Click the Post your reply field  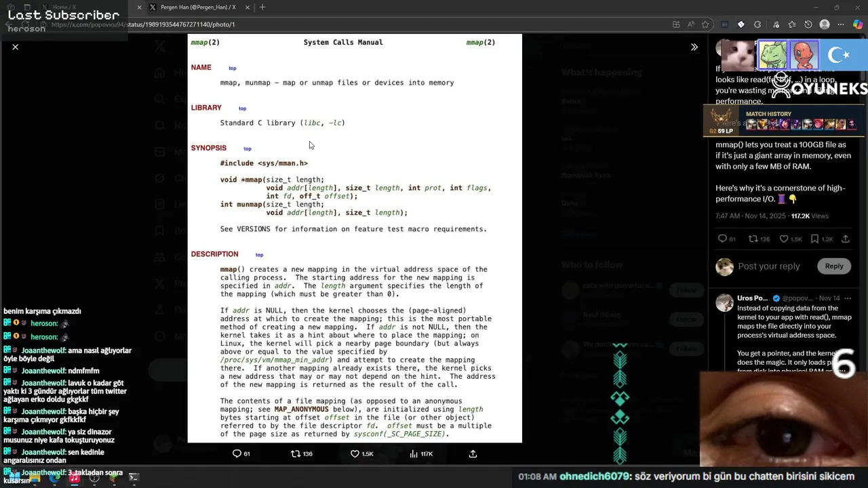[769, 266]
